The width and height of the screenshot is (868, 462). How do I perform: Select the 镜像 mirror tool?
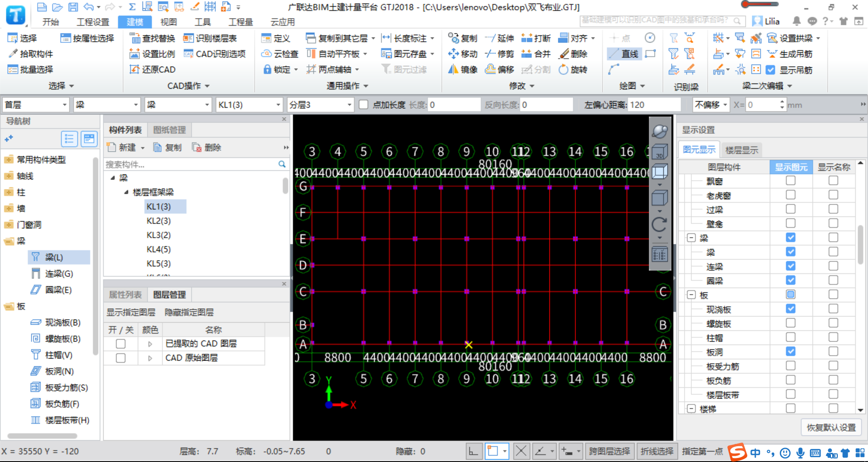click(463, 69)
